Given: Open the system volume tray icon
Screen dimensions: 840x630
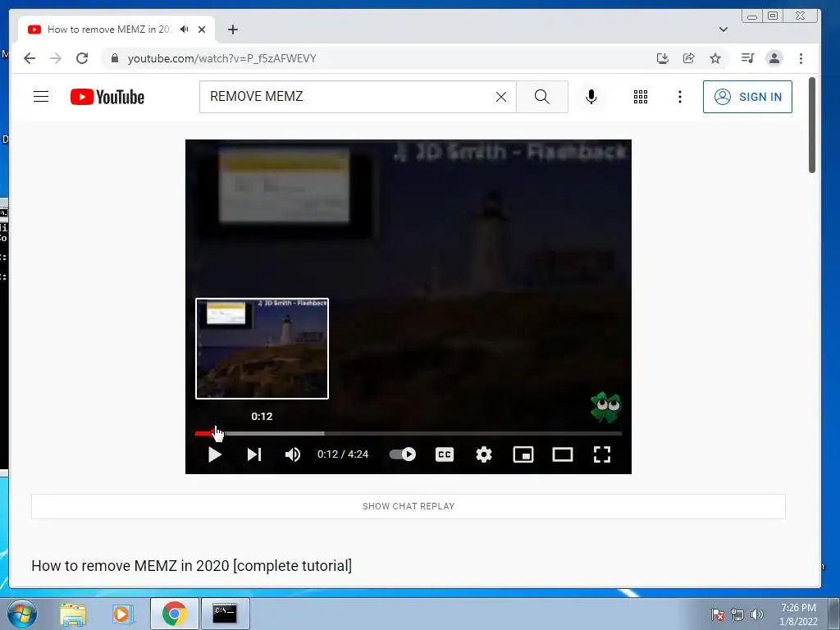Looking at the screenshot, I should tap(756, 614).
